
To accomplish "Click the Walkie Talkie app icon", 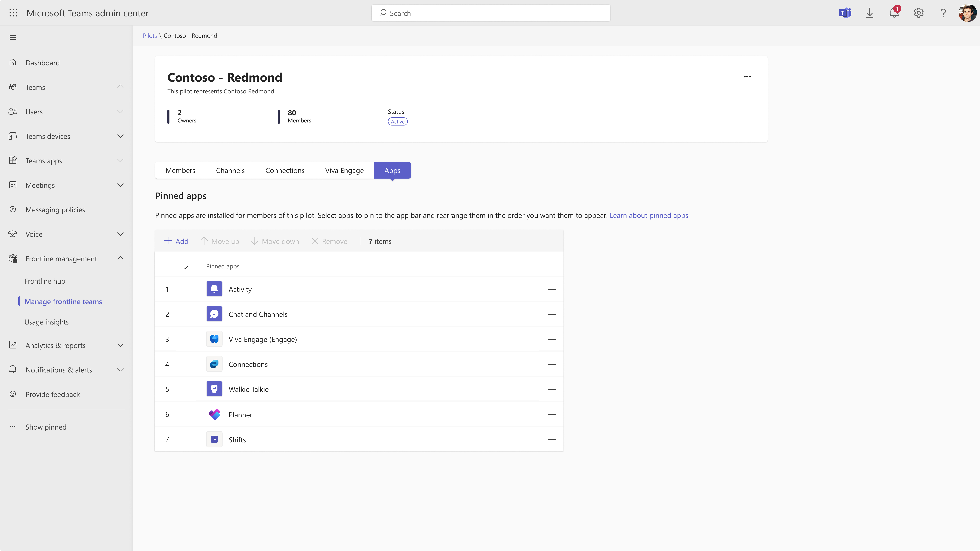I will [x=214, y=389].
